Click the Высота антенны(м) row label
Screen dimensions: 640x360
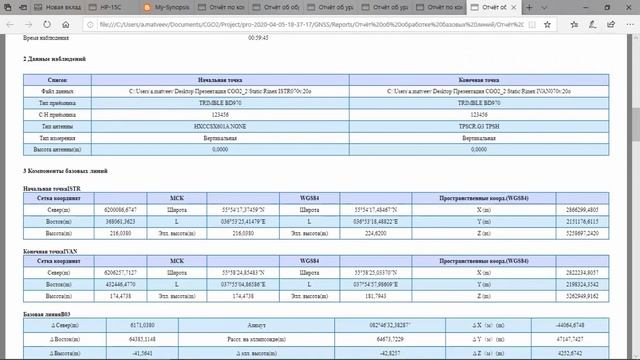[57, 149]
